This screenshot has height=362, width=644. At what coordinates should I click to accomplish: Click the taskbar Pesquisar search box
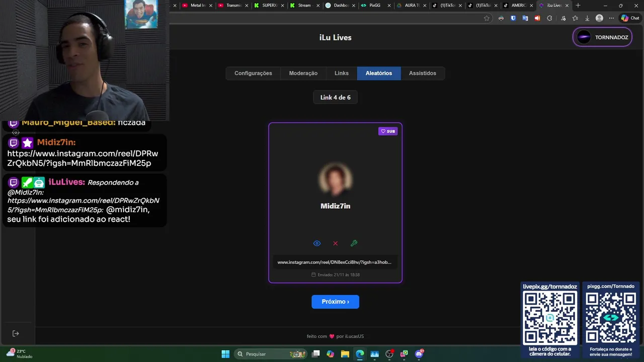tap(272, 354)
